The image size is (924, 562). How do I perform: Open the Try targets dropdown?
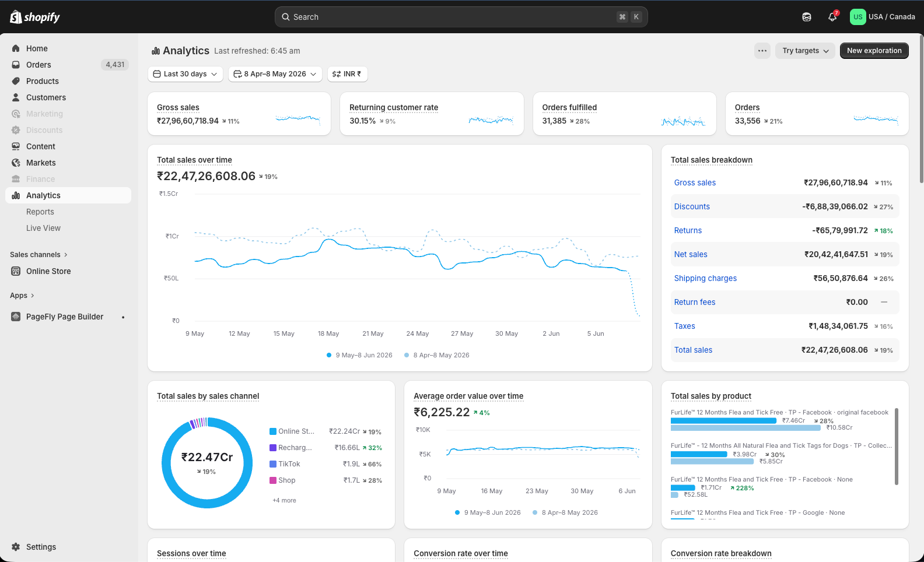tap(806, 51)
